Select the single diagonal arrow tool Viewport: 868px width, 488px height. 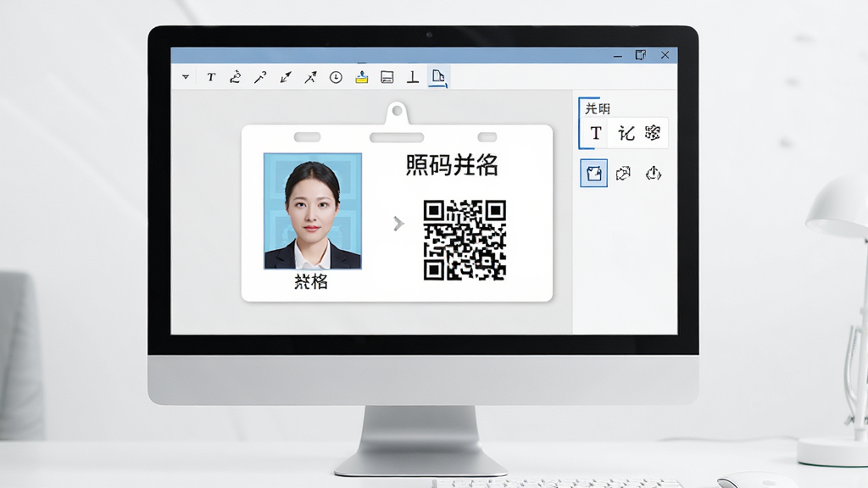(x=310, y=77)
